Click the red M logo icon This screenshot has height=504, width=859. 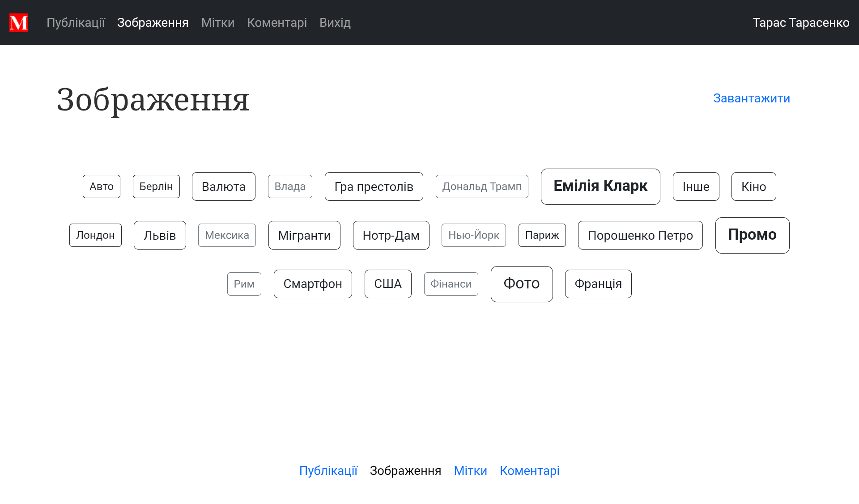[x=19, y=23]
